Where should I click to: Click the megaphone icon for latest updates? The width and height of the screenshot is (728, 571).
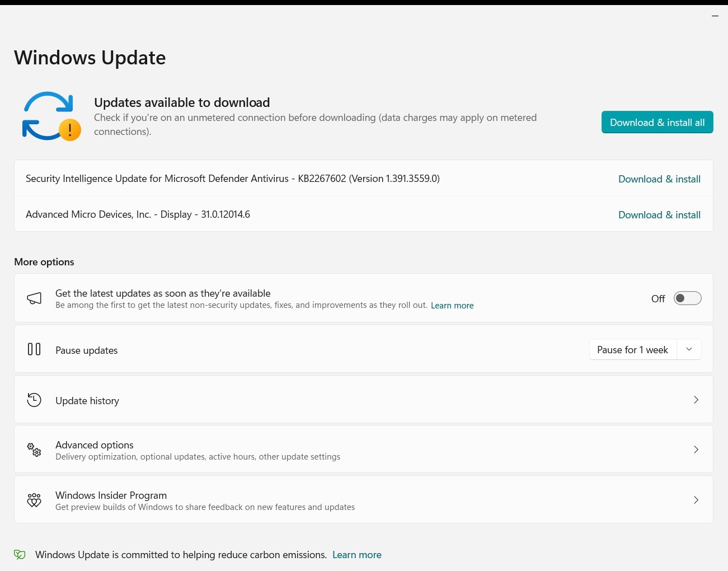coord(34,298)
